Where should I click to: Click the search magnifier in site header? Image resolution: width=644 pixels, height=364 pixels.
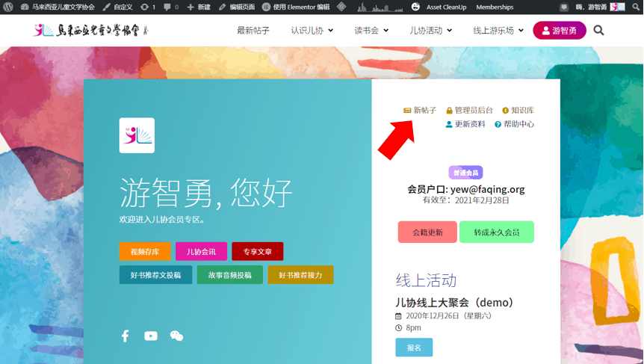(598, 31)
